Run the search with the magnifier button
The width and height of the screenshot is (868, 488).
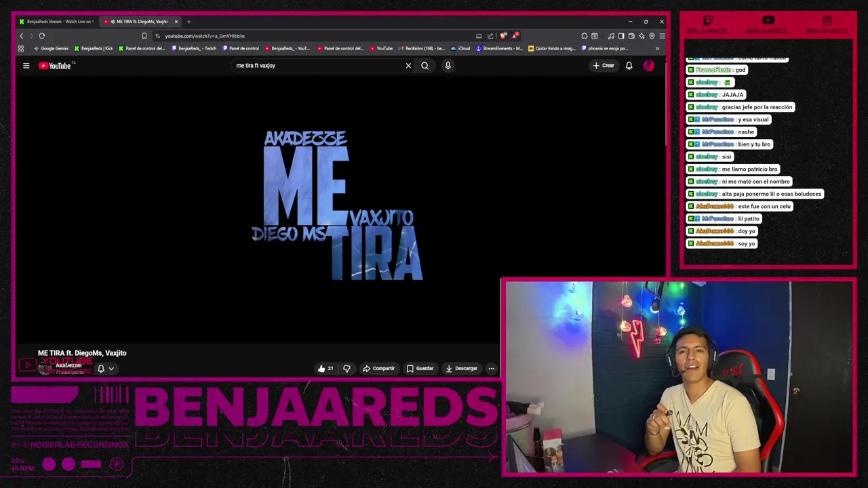(425, 66)
